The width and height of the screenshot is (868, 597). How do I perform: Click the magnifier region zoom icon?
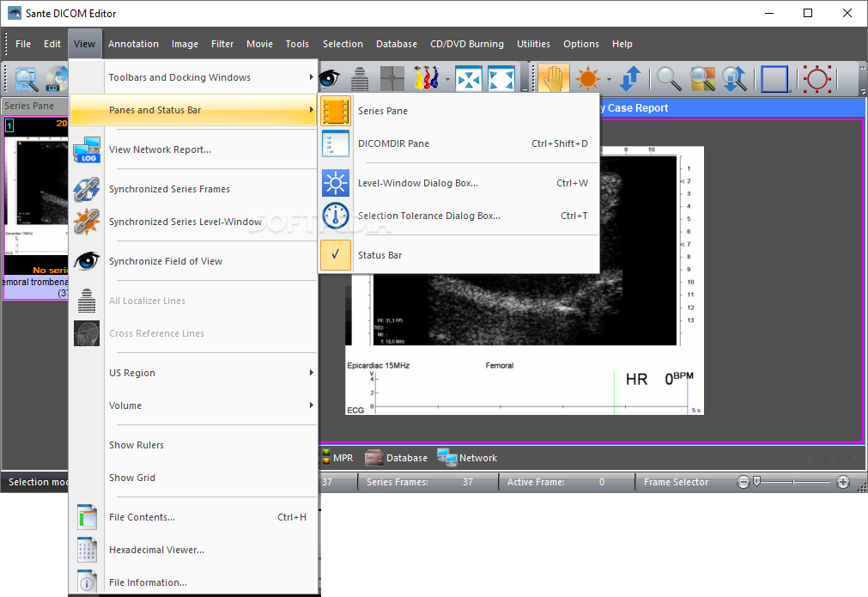[x=702, y=79]
